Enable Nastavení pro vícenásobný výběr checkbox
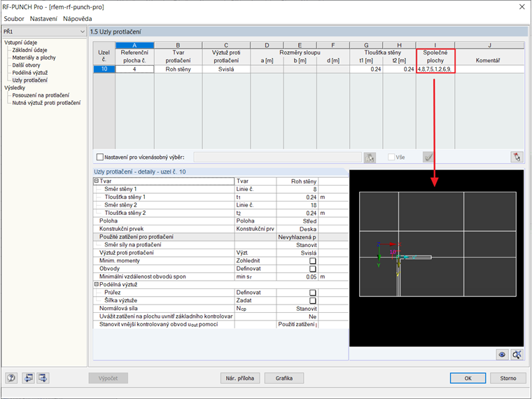Viewport: 532px width, 399px height. (99, 157)
